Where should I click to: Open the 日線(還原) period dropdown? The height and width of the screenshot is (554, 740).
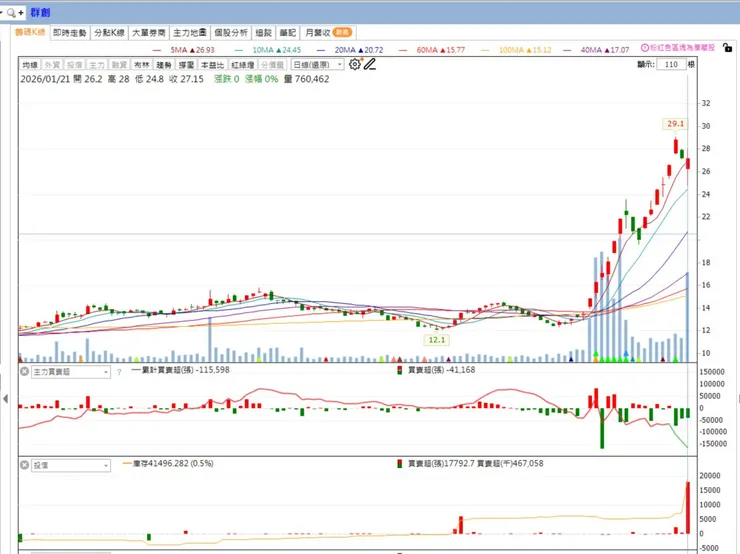coord(317,65)
